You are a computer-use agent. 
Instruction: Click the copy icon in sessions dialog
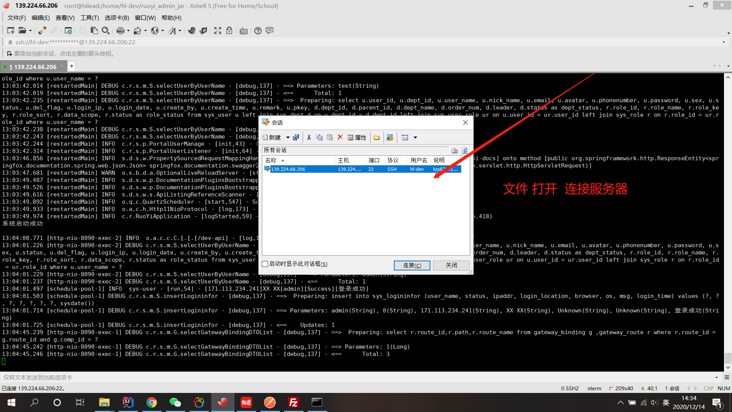pyautogui.click(x=319, y=137)
